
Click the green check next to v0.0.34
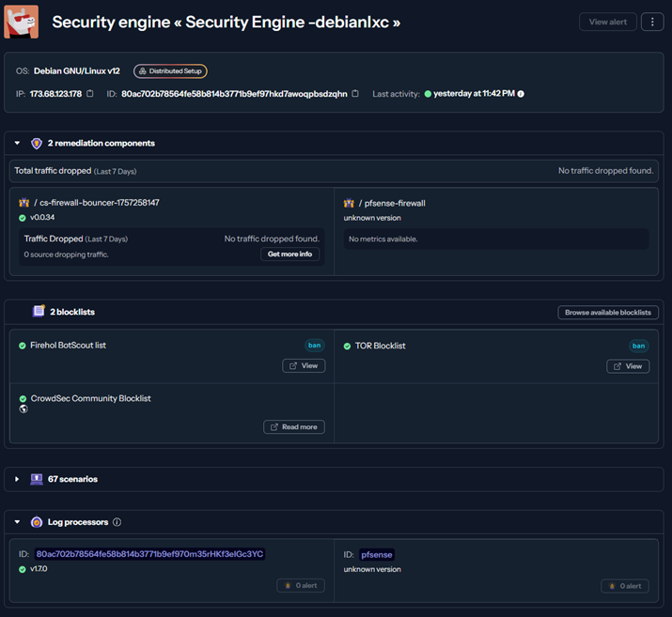coord(23,218)
